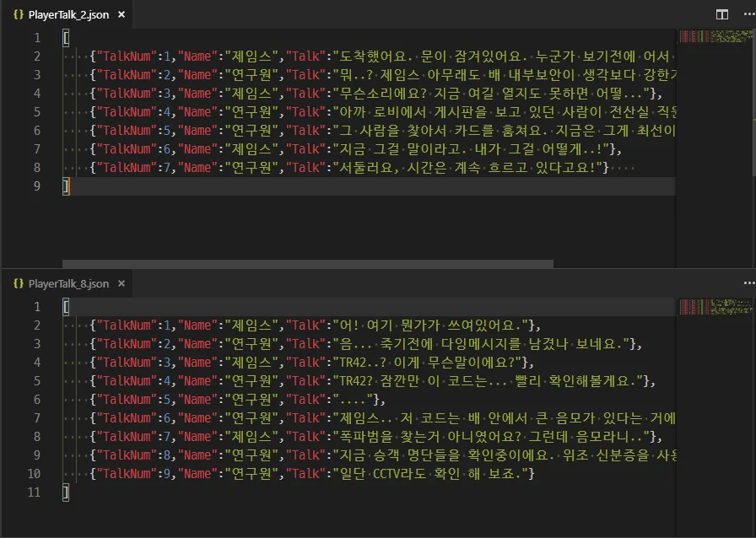The width and height of the screenshot is (756, 538).
Task: Close the PlayerTalk_2.json tab
Action: pyautogui.click(x=121, y=14)
